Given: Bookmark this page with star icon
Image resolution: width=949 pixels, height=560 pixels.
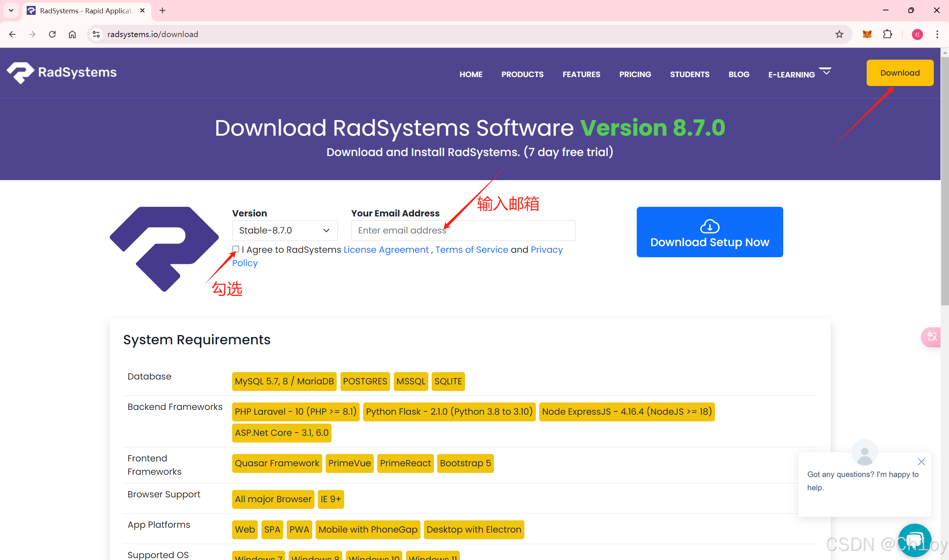Looking at the screenshot, I should (839, 34).
